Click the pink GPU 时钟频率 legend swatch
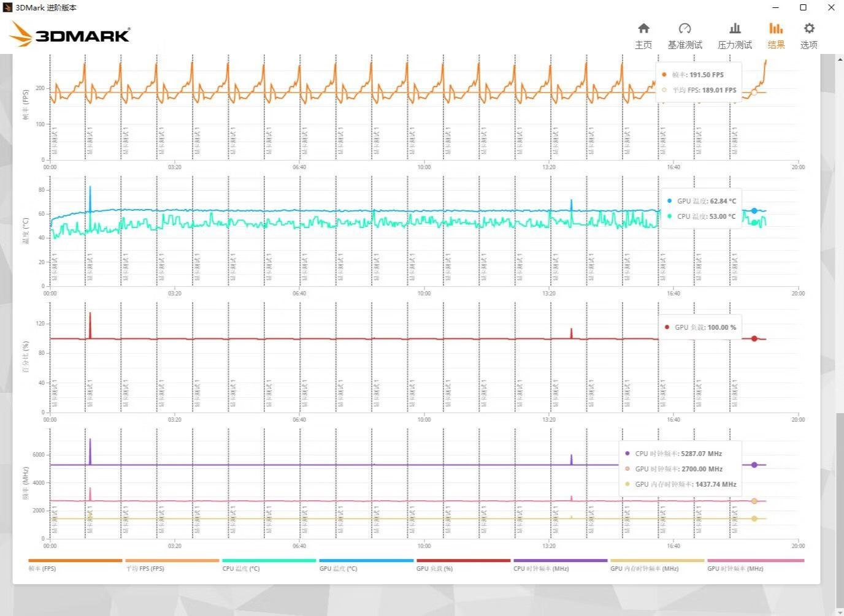This screenshot has width=844, height=616. click(x=755, y=560)
